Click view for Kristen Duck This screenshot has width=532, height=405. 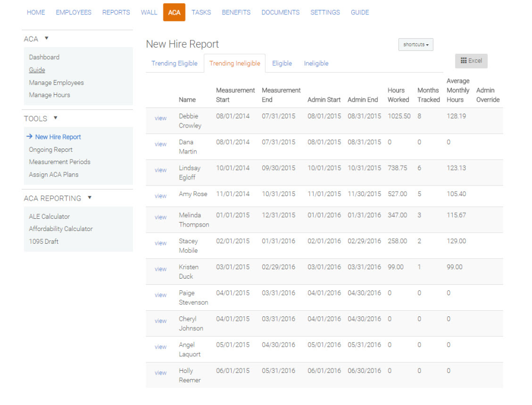[161, 269]
